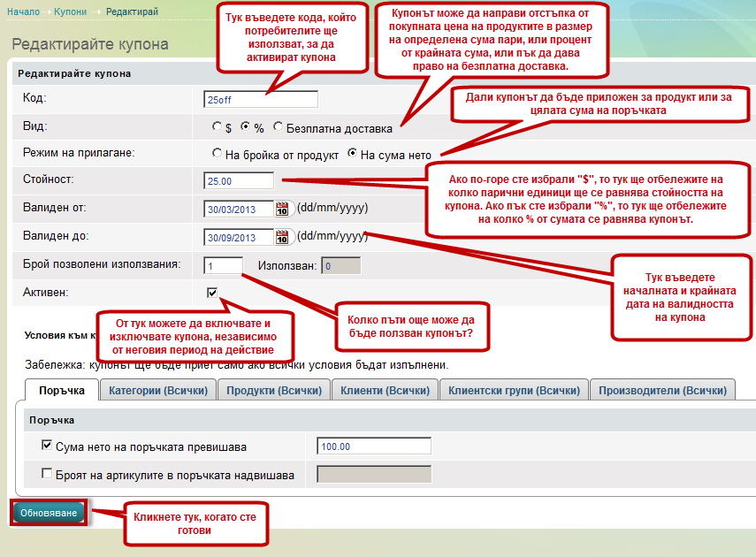The width and height of the screenshot is (756, 557).
Task: Enable Броят на артикулите в поръчката надвишава
Action: click(x=47, y=475)
